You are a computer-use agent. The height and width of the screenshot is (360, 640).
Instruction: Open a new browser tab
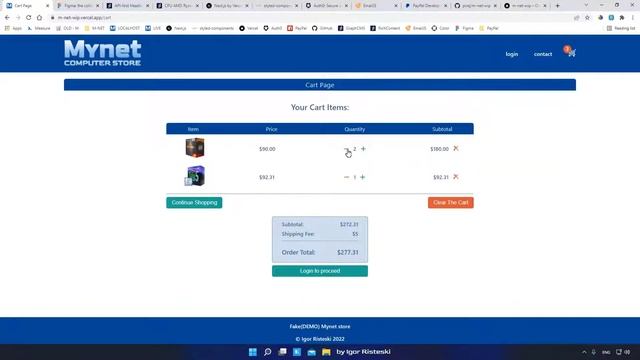tap(558, 6)
